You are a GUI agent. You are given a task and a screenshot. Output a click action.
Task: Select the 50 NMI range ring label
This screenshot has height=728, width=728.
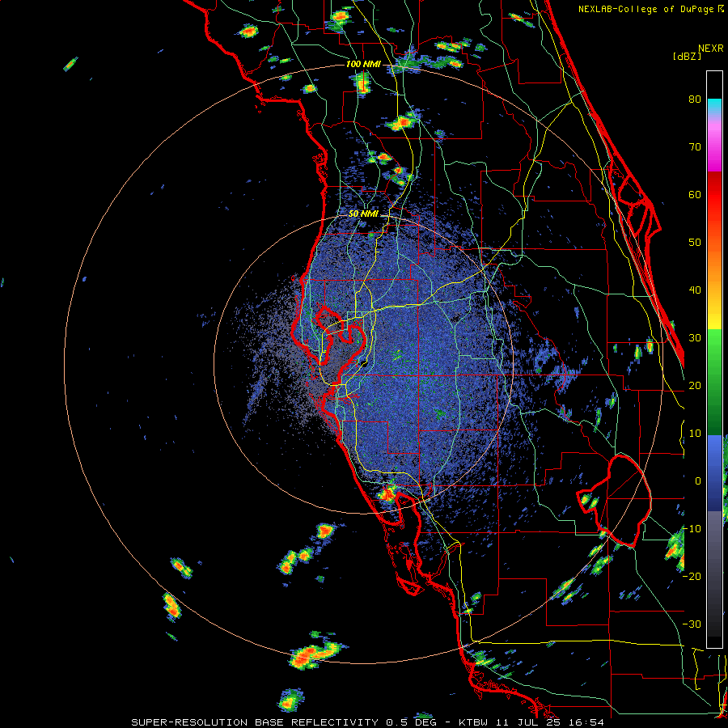[x=363, y=214]
